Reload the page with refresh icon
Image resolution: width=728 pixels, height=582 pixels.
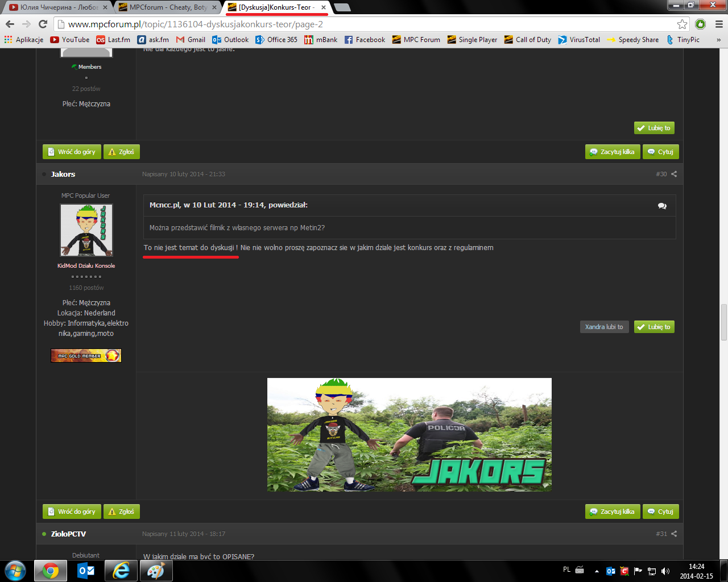tap(43, 24)
